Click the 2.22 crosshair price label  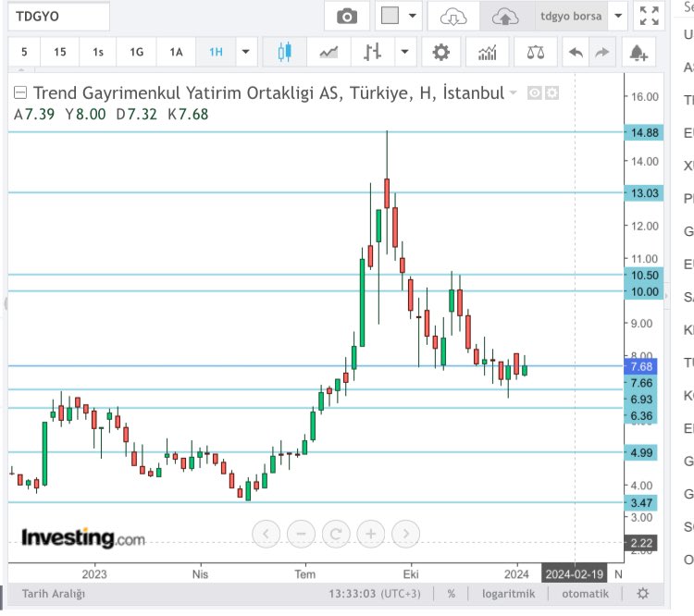[x=641, y=543]
